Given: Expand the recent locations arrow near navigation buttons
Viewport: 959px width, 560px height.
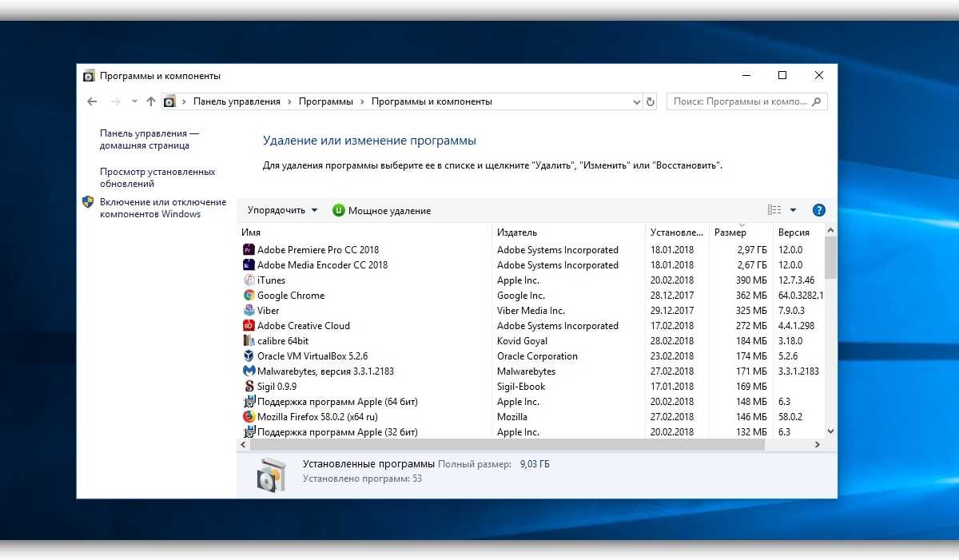Looking at the screenshot, I should tap(133, 102).
